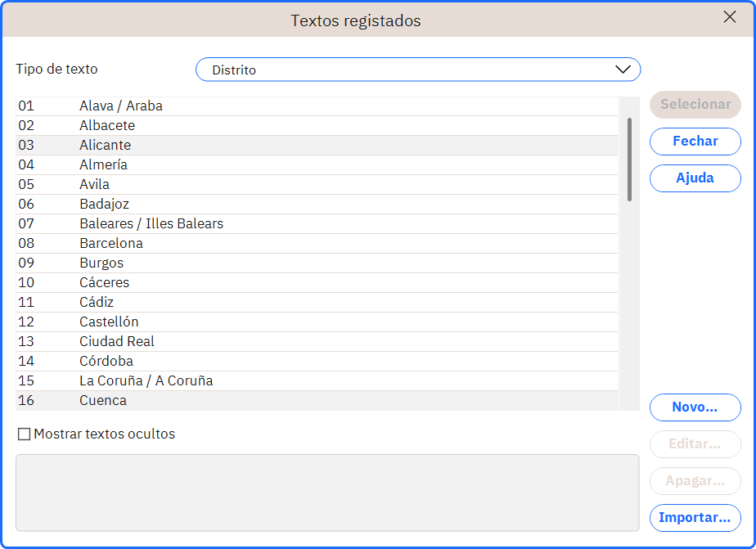Select the Alava / Araba row
The height and width of the screenshot is (549, 756).
point(317,106)
